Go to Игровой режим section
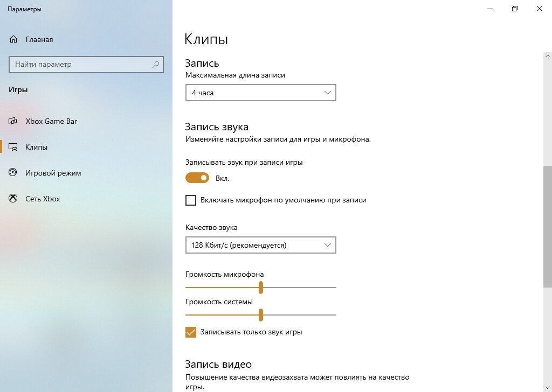The height and width of the screenshot is (392, 552). point(86,173)
